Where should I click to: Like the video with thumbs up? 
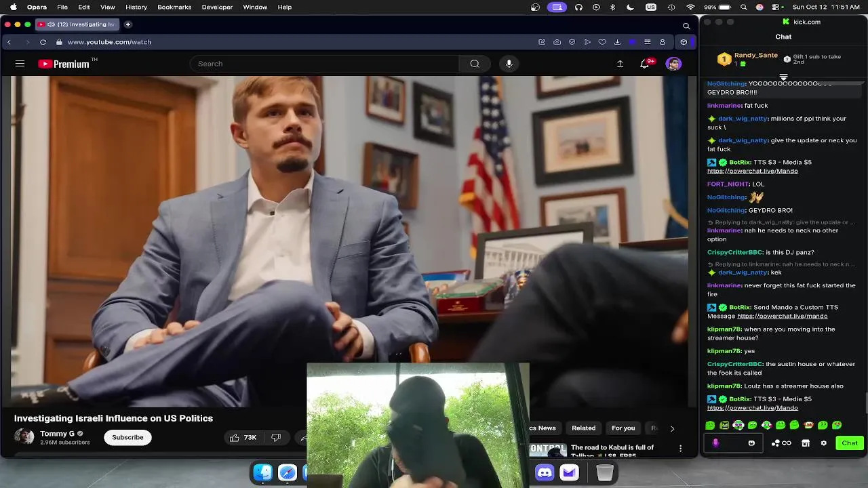[243, 438]
